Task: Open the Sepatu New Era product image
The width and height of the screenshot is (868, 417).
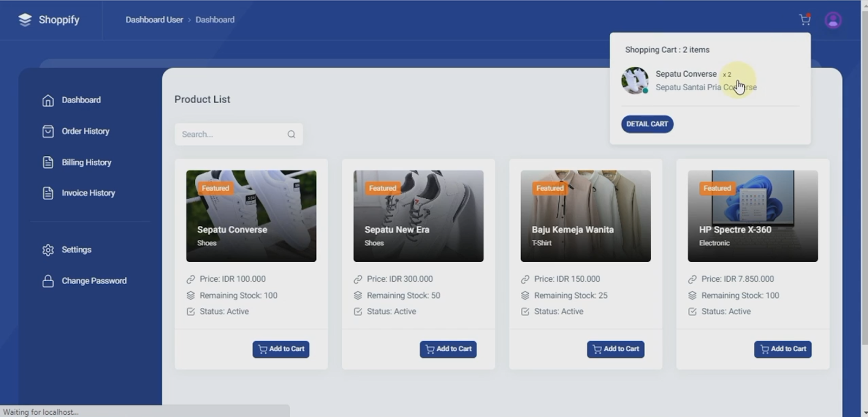Action: tap(418, 216)
